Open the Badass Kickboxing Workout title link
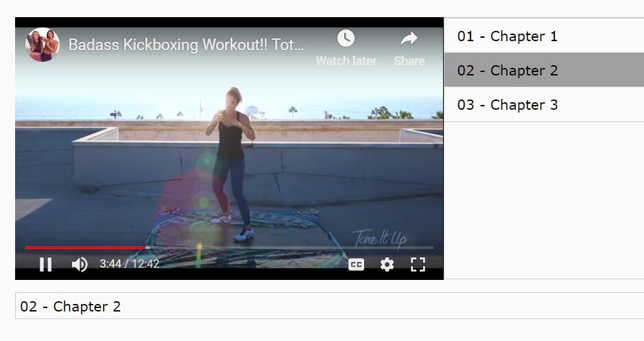Image resolution: width=644 pixels, height=341 pixels. point(186,45)
